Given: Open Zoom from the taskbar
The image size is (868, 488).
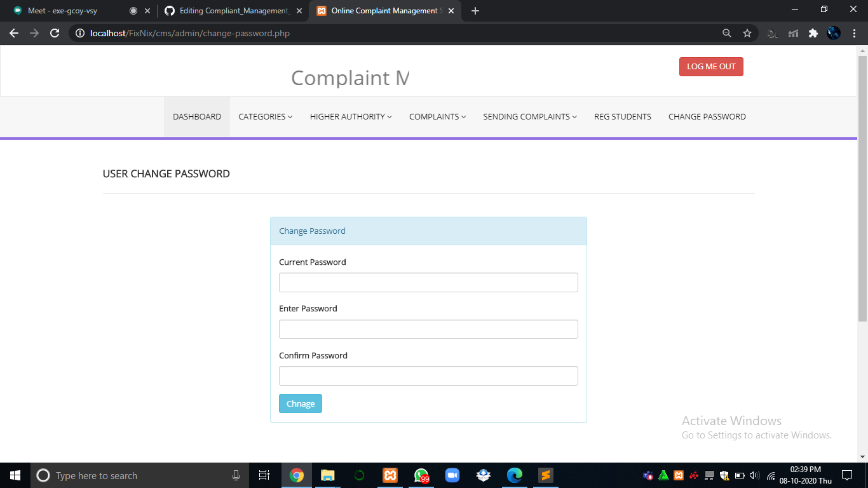Looking at the screenshot, I should coord(452,475).
